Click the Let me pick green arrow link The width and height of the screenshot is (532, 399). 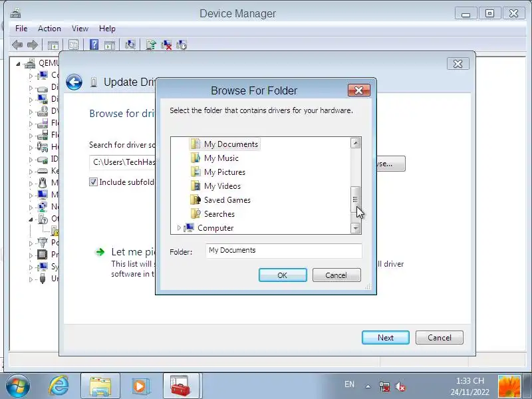100,252
